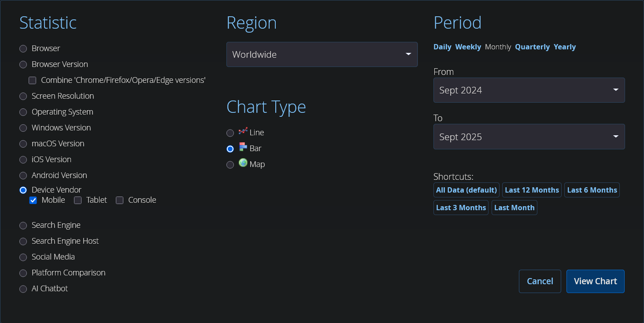Click the Line chart icon

(243, 131)
